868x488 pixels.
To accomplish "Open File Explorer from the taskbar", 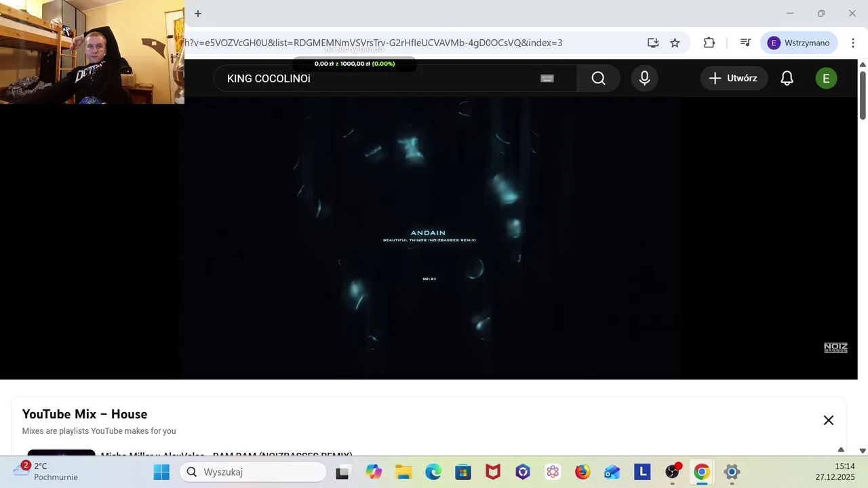I will click(403, 472).
